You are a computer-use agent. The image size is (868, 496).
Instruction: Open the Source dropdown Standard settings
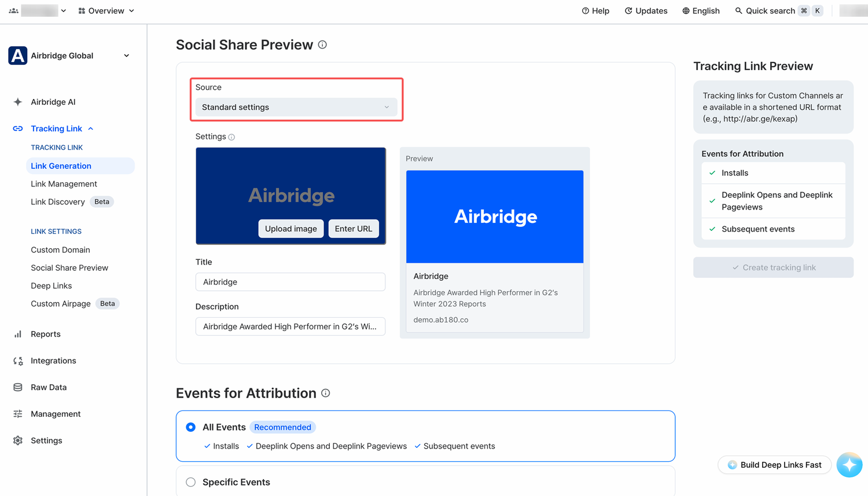[296, 107]
